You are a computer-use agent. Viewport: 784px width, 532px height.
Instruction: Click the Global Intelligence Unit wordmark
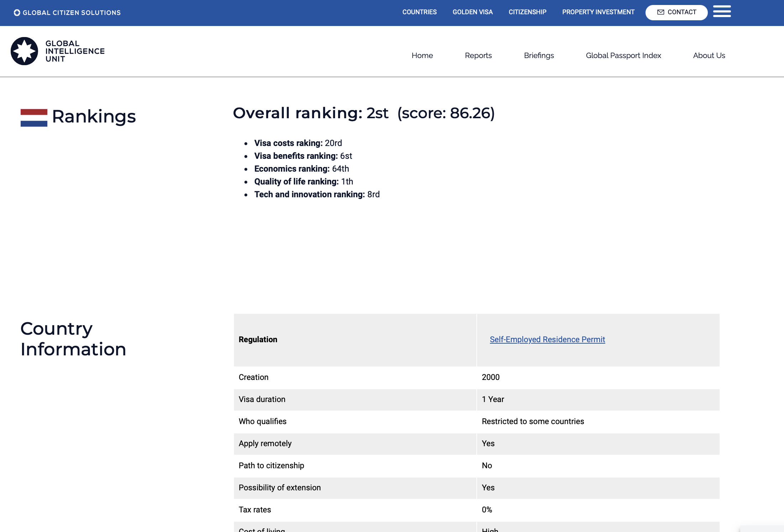coord(75,51)
